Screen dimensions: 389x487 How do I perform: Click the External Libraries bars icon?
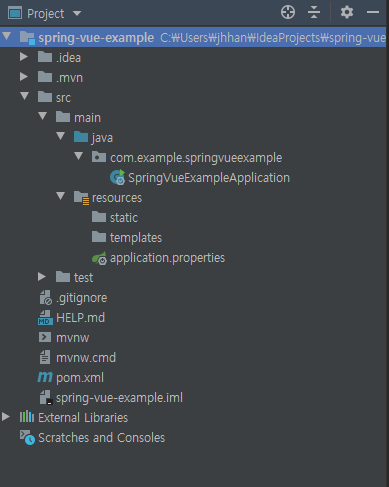[x=27, y=417]
